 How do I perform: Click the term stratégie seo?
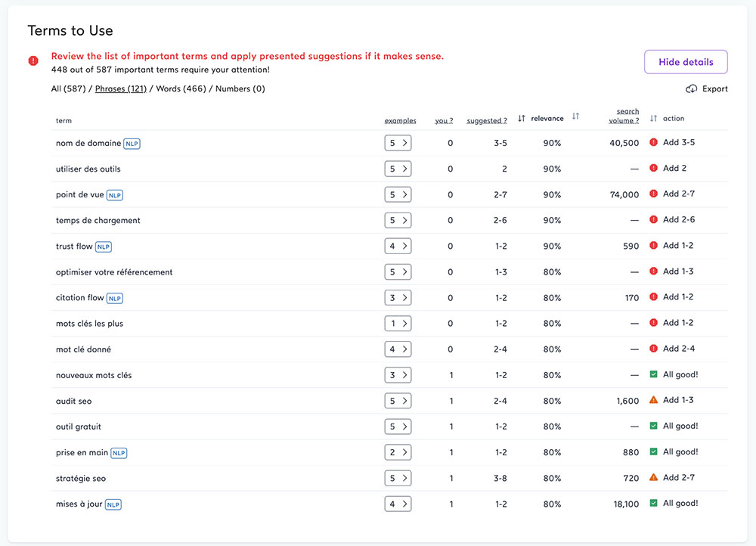click(81, 479)
